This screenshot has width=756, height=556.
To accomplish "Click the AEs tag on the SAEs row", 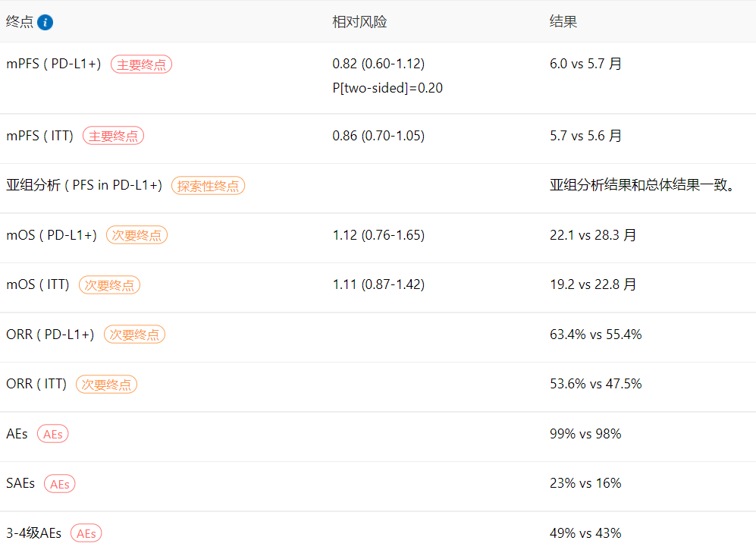I will point(60,484).
